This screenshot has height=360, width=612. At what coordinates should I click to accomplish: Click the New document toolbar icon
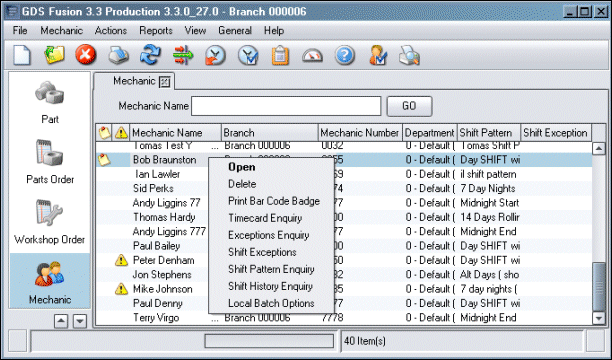[22, 55]
